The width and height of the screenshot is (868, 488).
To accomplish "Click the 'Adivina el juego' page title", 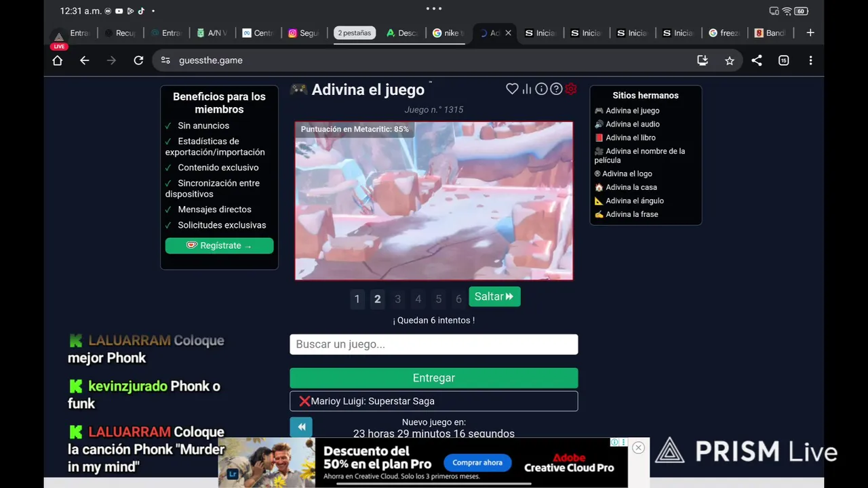I will [368, 89].
